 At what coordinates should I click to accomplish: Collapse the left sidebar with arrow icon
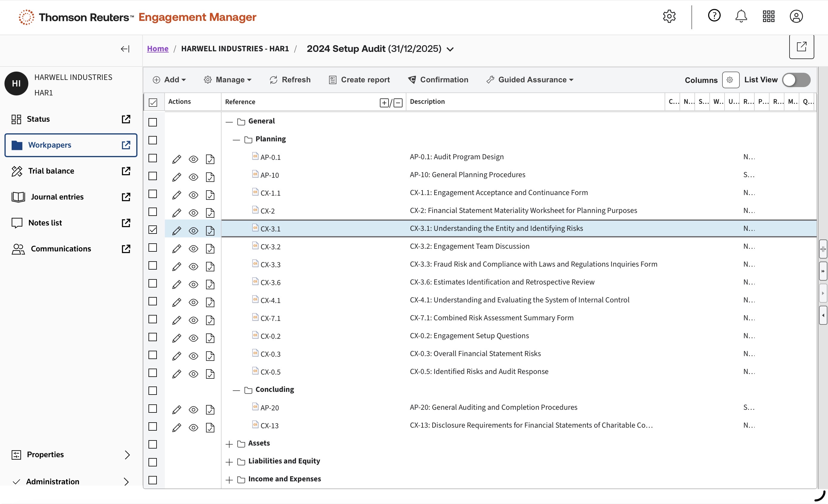coord(125,49)
